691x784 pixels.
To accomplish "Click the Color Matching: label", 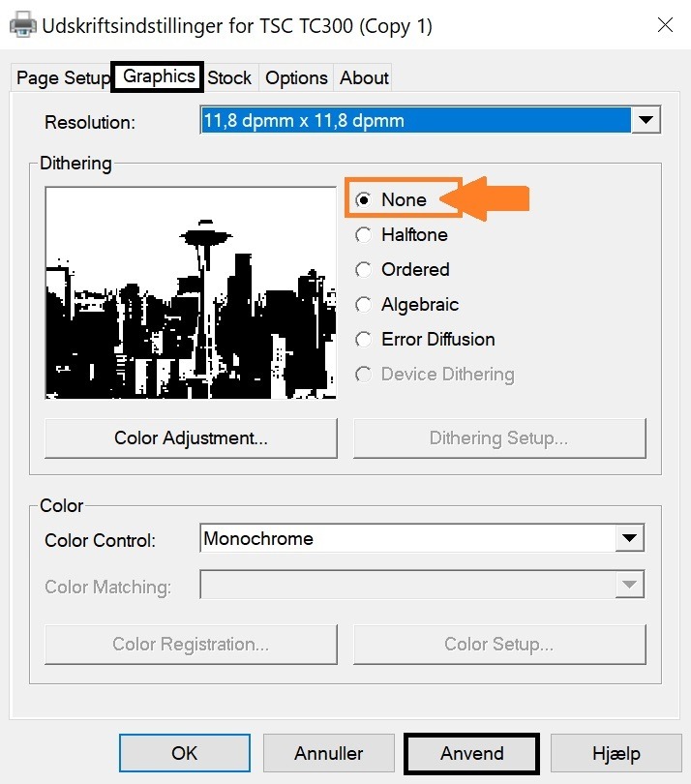I will (x=108, y=587).
